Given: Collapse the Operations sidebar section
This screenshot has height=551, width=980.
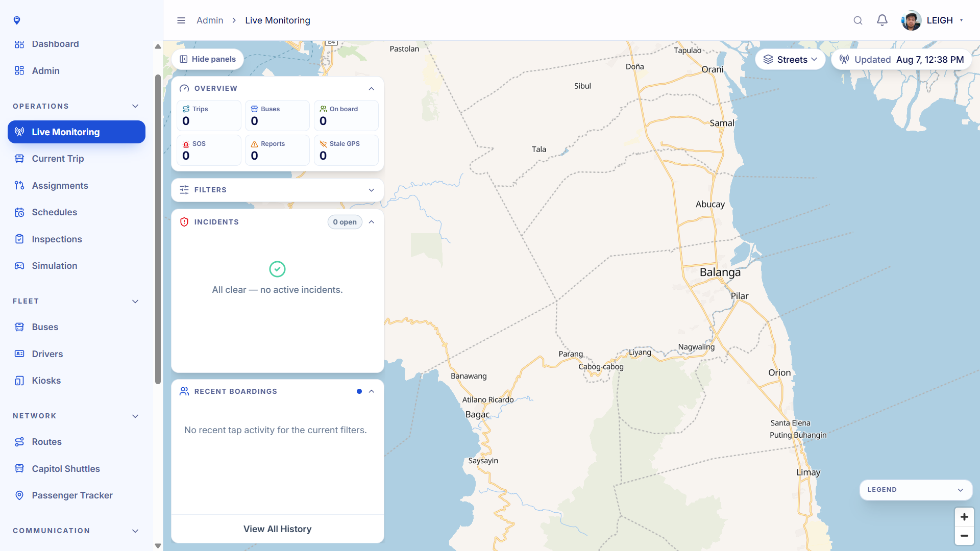Looking at the screenshot, I should [x=135, y=106].
